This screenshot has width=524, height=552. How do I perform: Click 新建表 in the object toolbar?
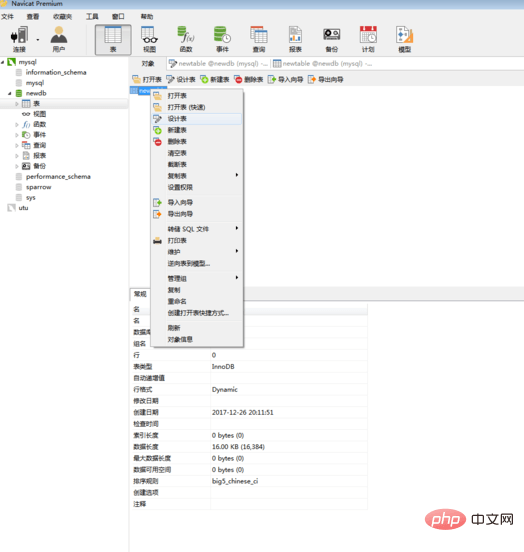pyautogui.click(x=214, y=80)
